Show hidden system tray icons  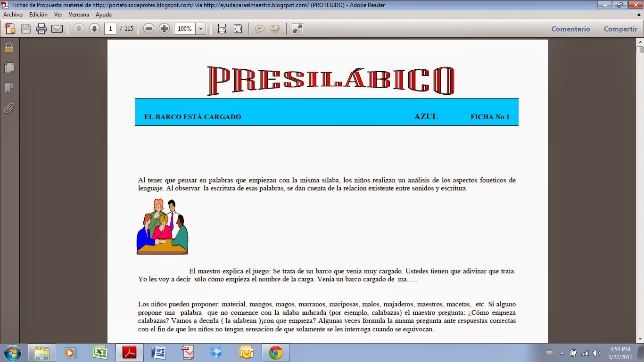(x=561, y=353)
